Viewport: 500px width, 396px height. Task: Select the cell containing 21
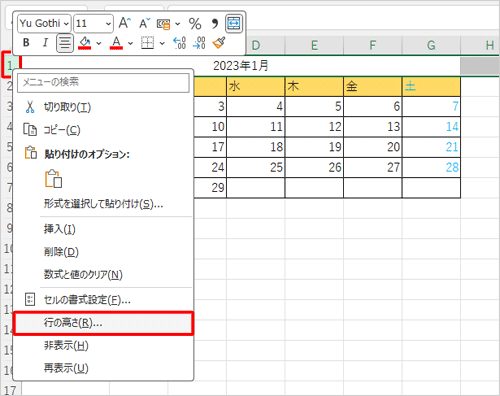point(431,147)
